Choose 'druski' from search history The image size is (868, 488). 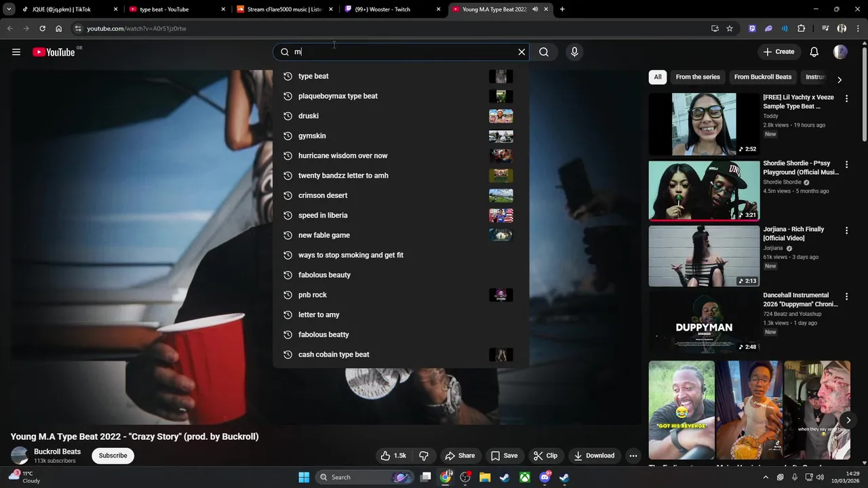[x=401, y=116]
